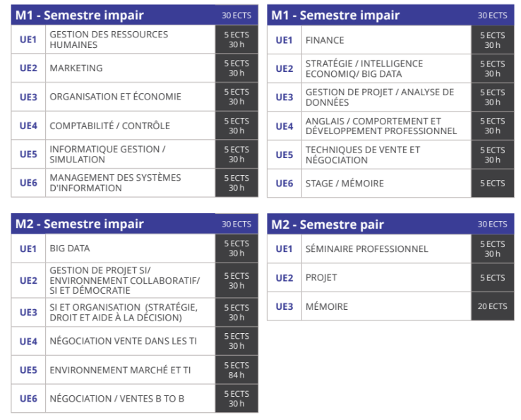The height and width of the screenshot is (420, 521).
Task: Select the Stage / Mémoire course
Action: 345,184
